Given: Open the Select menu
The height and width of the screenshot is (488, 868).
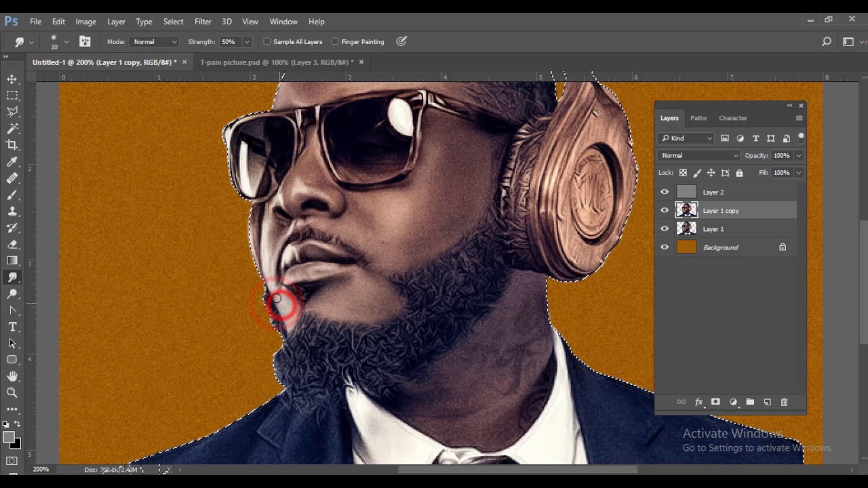Looking at the screenshot, I should tap(173, 22).
